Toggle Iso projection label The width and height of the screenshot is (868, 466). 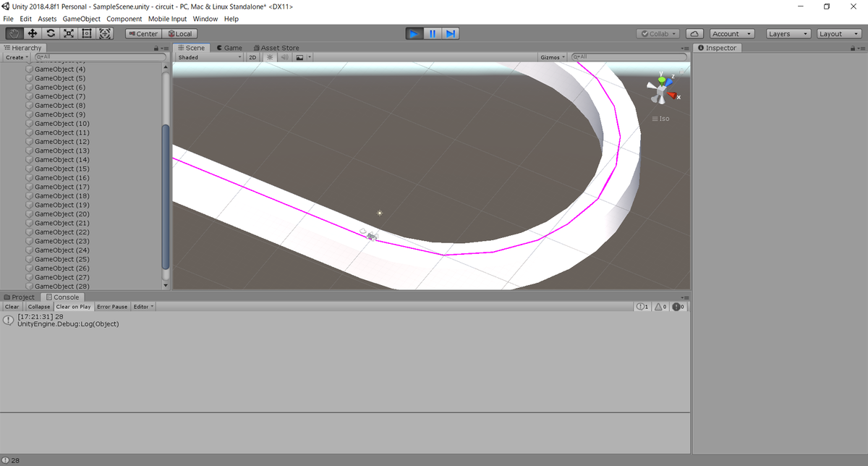tap(661, 119)
